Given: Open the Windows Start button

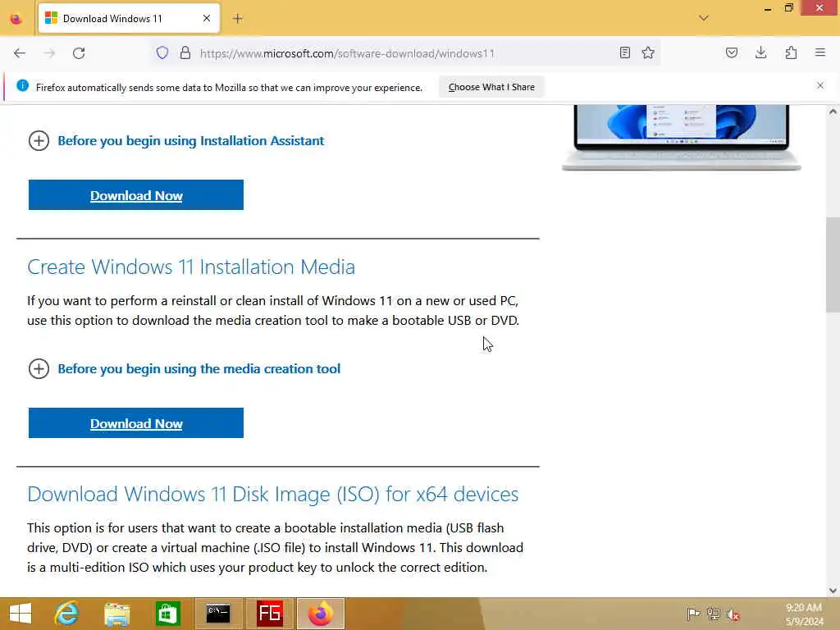Looking at the screenshot, I should 21,614.
